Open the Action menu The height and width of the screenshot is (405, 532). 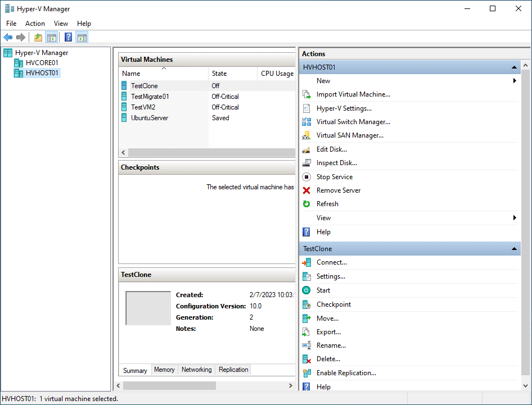[35, 24]
